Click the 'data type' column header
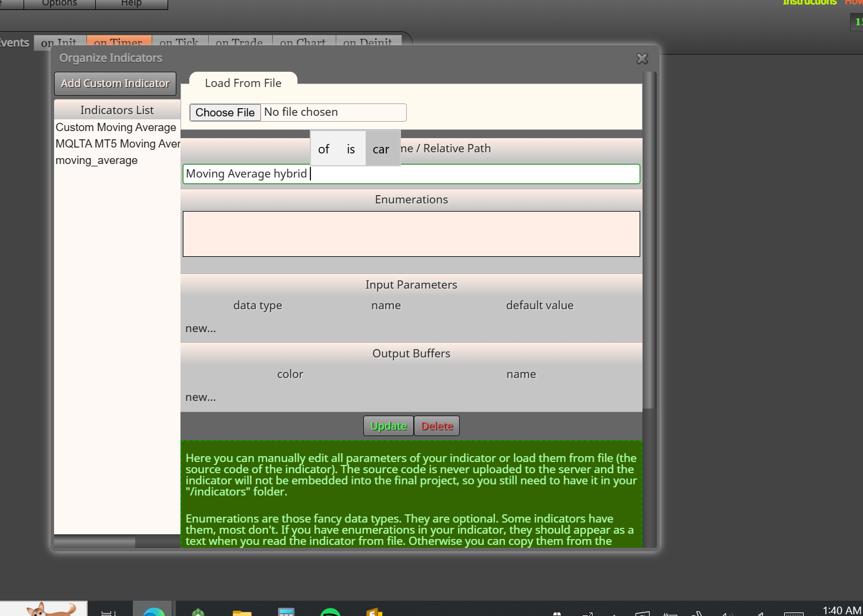The height and width of the screenshot is (616, 863). pyautogui.click(x=257, y=306)
